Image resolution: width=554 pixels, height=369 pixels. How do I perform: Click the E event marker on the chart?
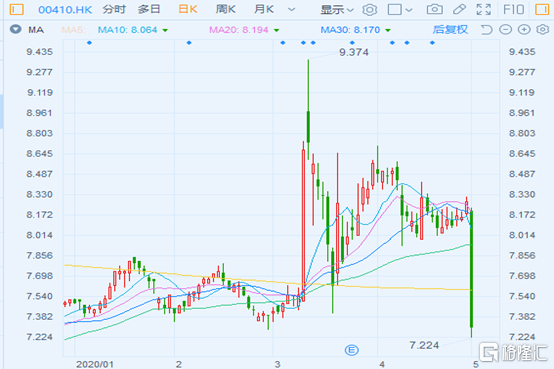click(352, 350)
